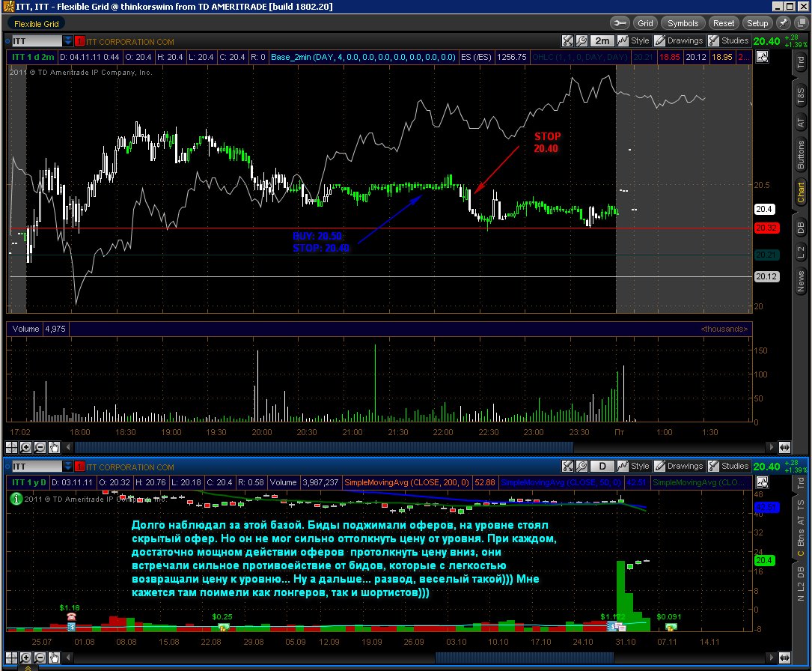Open Drawings menu of the upper chart
The width and height of the screenshot is (812, 671).
click(x=679, y=41)
